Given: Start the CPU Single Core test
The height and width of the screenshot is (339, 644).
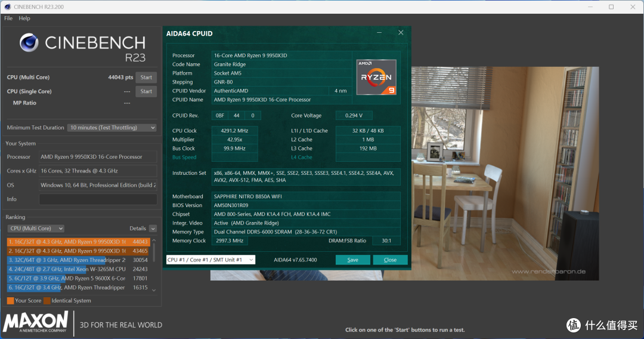Looking at the screenshot, I should [x=146, y=91].
